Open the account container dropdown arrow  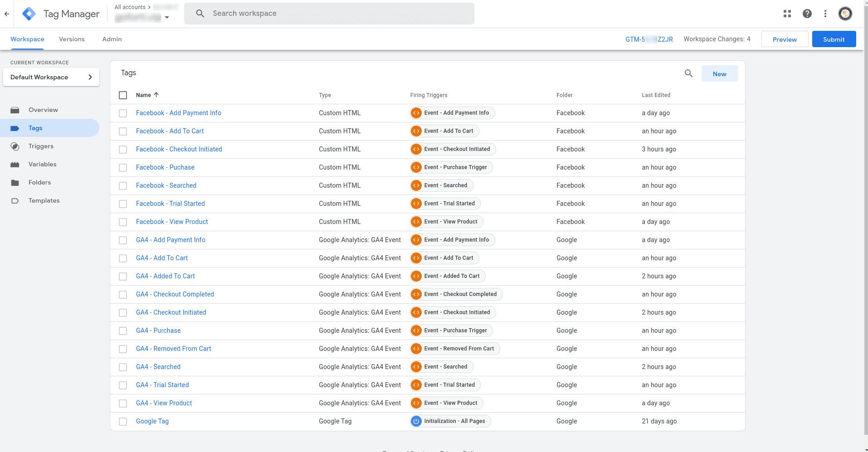tap(167, 18)
